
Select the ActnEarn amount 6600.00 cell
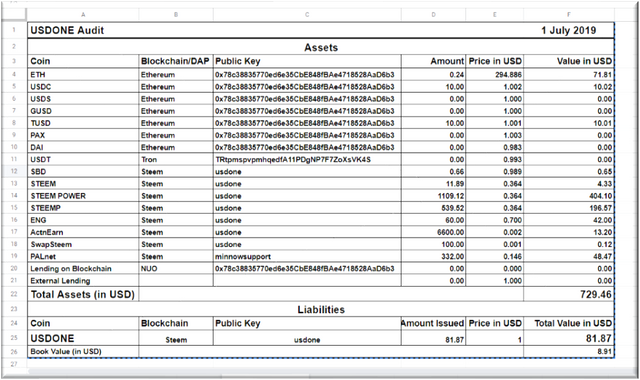(433, 232)
